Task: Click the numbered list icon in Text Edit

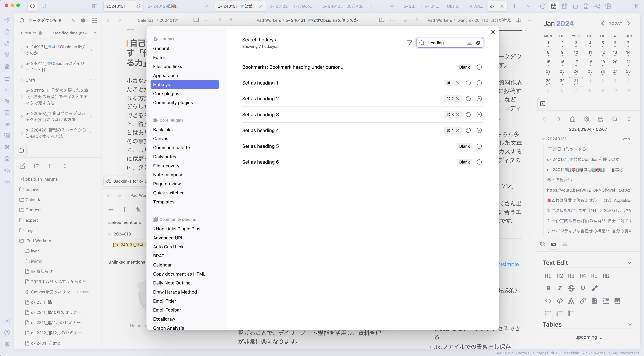Action: [x=559, y=313]
